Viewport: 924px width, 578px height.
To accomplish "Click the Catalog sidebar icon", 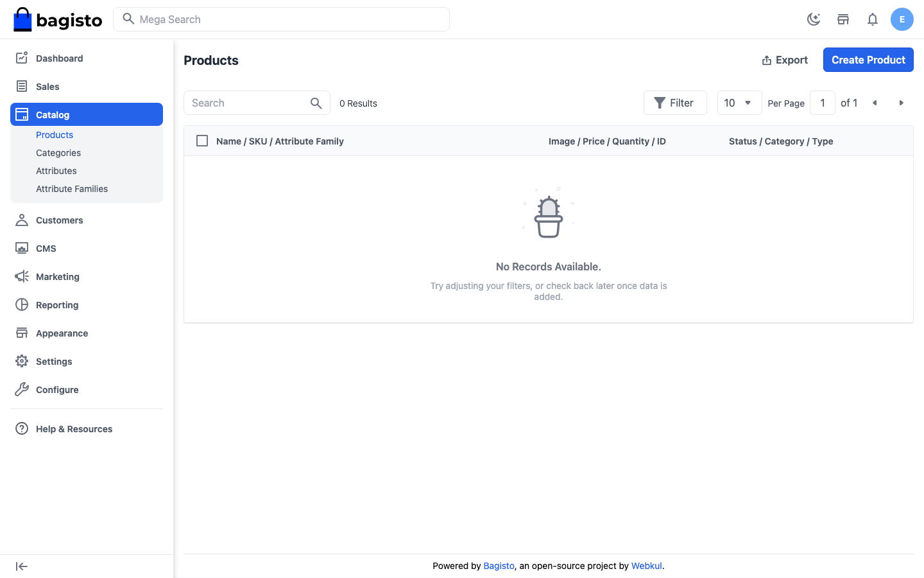I will pos(22,114).
